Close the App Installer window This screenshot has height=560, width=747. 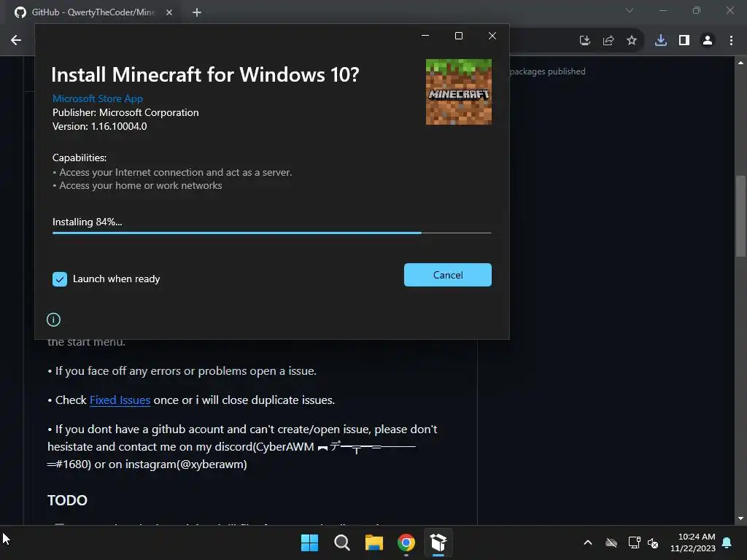pos(492,36)
